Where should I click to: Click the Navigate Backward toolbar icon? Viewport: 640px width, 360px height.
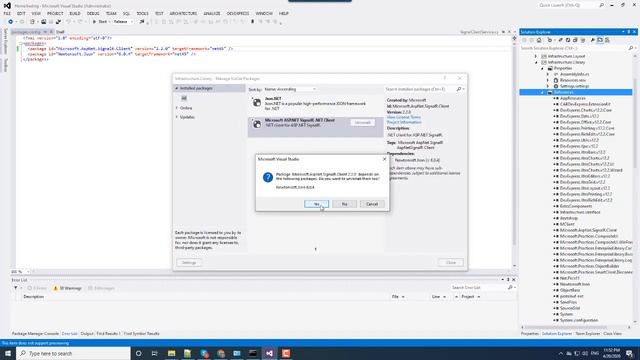point(11,22)
